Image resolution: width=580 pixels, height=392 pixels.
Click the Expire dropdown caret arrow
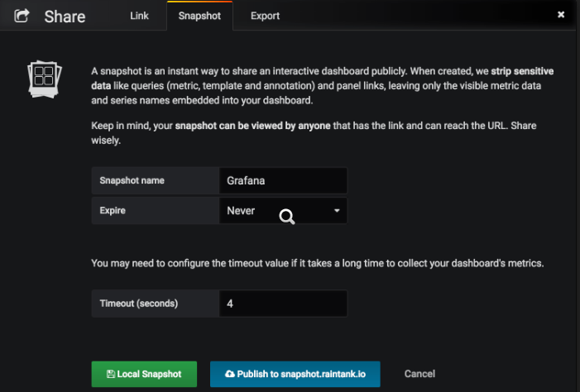(337, 211)
